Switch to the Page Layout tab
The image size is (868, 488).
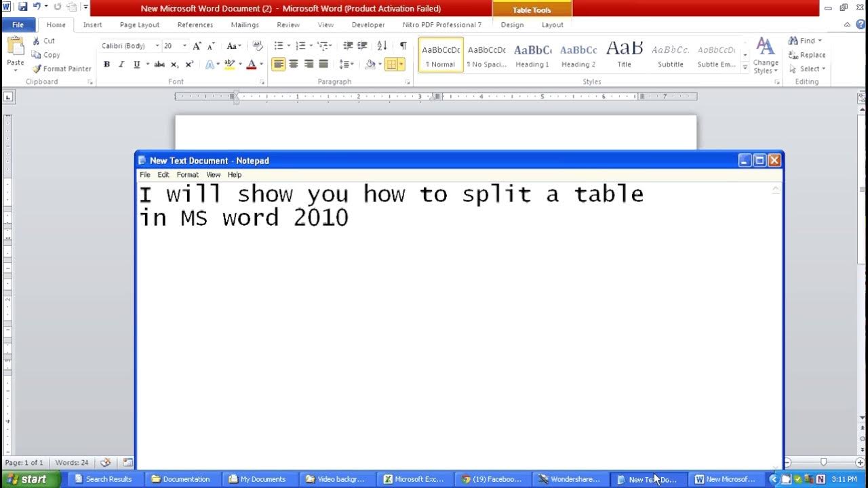140,24
